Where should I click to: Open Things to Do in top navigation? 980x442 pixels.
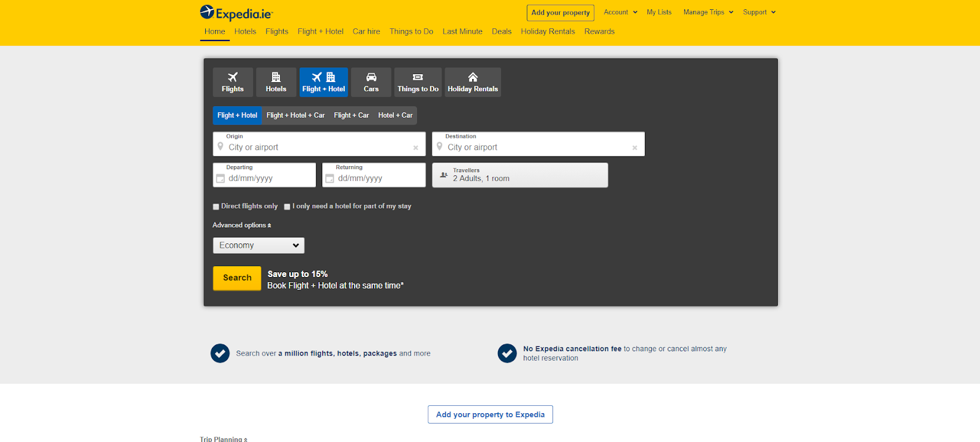411,31
